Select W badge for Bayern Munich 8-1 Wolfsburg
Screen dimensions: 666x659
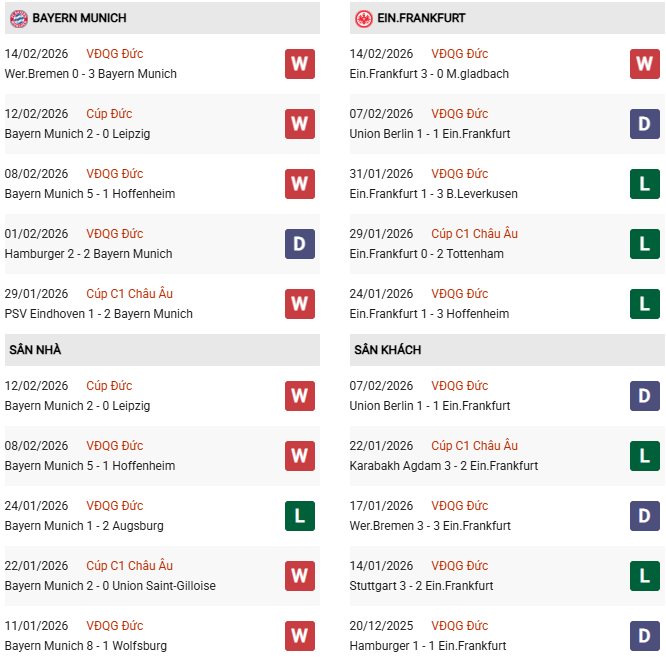click(x=299, y=636)
